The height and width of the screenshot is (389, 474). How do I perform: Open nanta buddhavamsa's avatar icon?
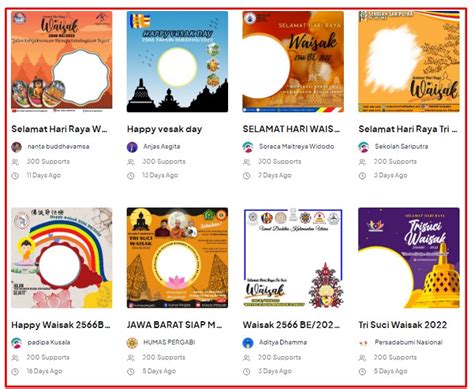[16, 147]
